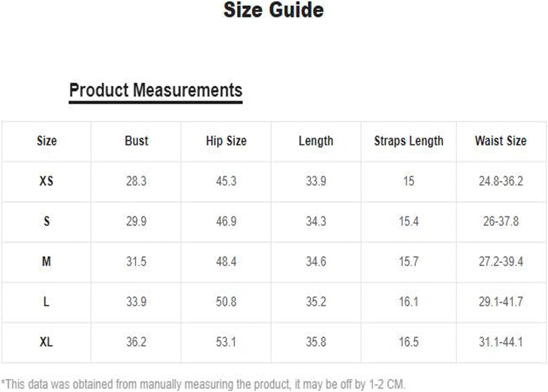548x392 pixels.
Task: Click the Length column header
Action: tap(316, 141)
